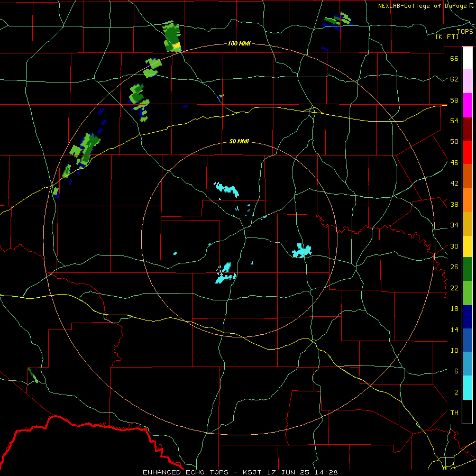Click the 6 scale value
Image resolution: width=476 pixels, height=476 pixels.
tap(456, 371)
